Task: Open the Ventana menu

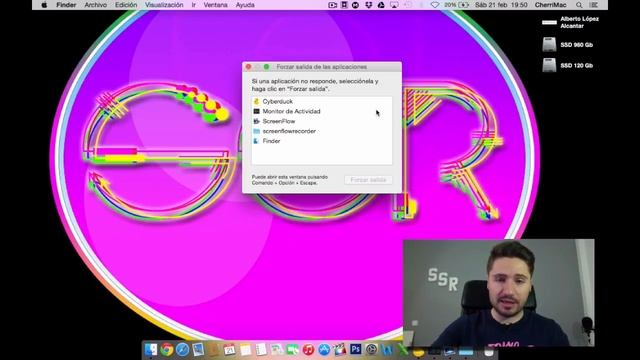Action: click(x=216, y=5)
